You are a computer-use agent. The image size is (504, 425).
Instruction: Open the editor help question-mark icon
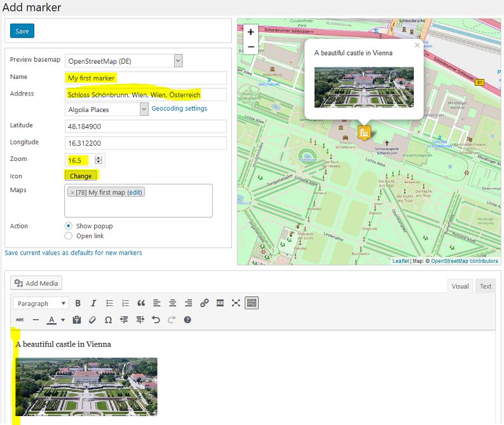pyautogui.click(x=187, y=320)
